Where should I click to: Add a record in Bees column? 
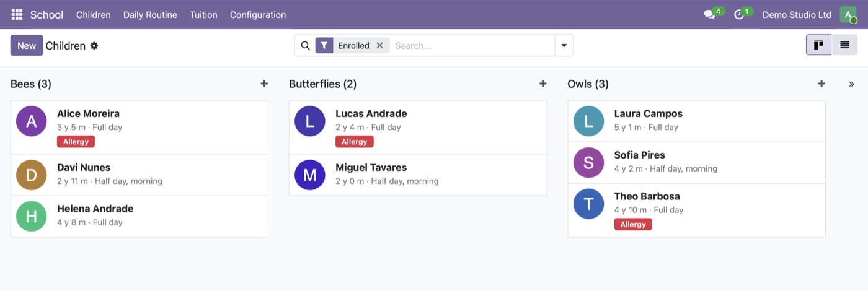pyautogui.click(x=264, y=84)
